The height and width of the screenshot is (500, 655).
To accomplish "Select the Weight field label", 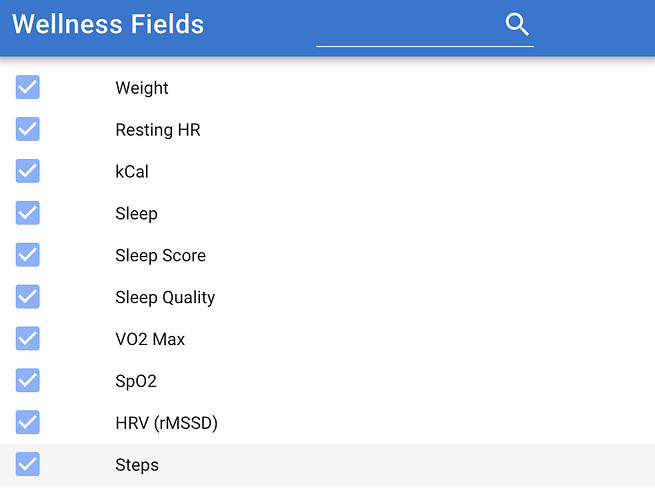I will 142,88.
